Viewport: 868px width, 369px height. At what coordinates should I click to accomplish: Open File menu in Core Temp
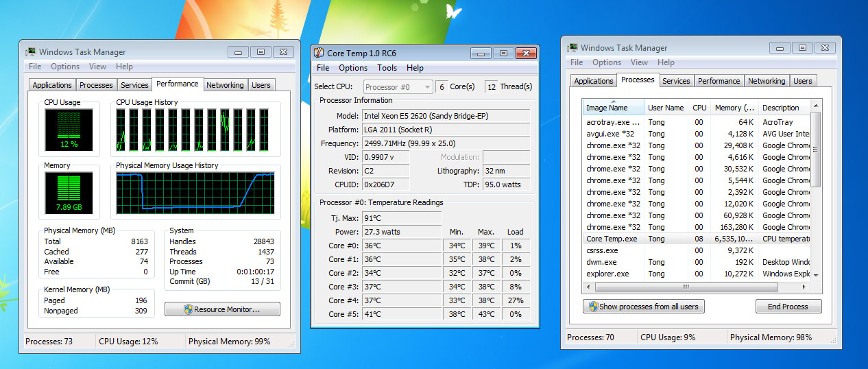point(323,68)
